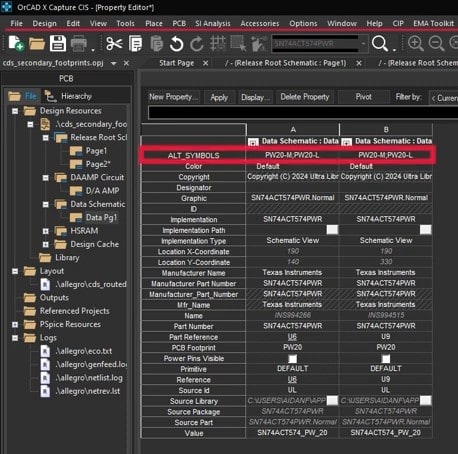Screen dimensions: 458x454
Task: Click Implementation Path browse button, column A
Action: coord(332,230)
